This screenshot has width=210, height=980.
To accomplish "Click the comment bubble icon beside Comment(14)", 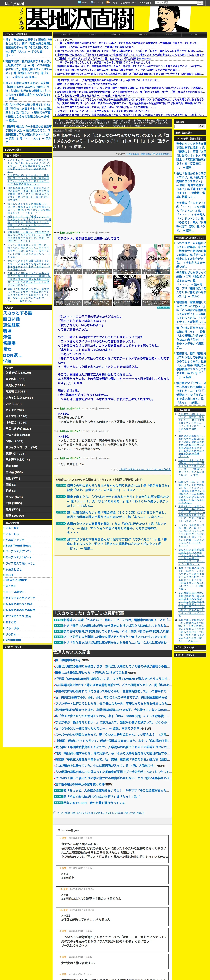I will (154, 154).
